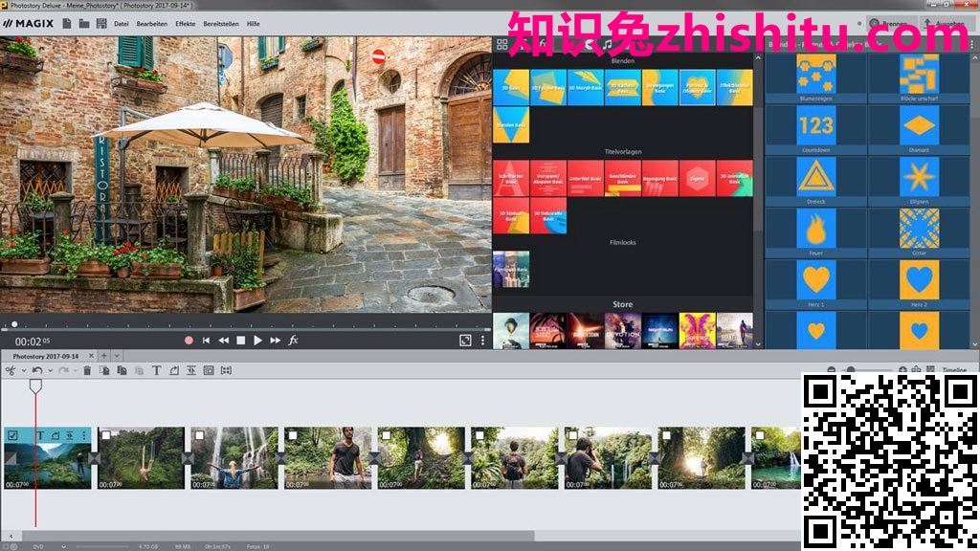Click the group objects bracket icon

226,370
